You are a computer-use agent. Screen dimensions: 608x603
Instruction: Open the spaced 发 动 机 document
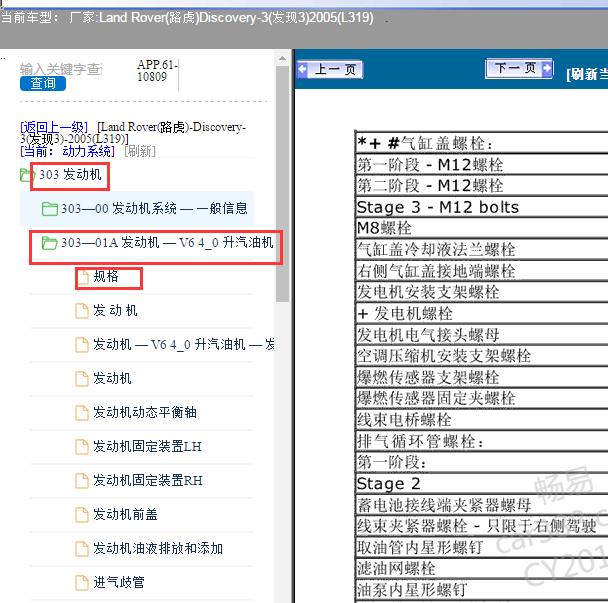(115, 311)
